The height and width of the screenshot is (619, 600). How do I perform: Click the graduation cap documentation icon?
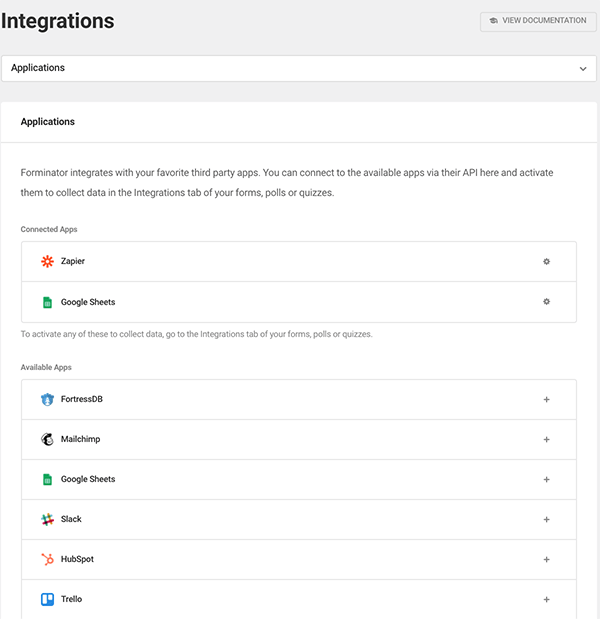coord(493,21)
